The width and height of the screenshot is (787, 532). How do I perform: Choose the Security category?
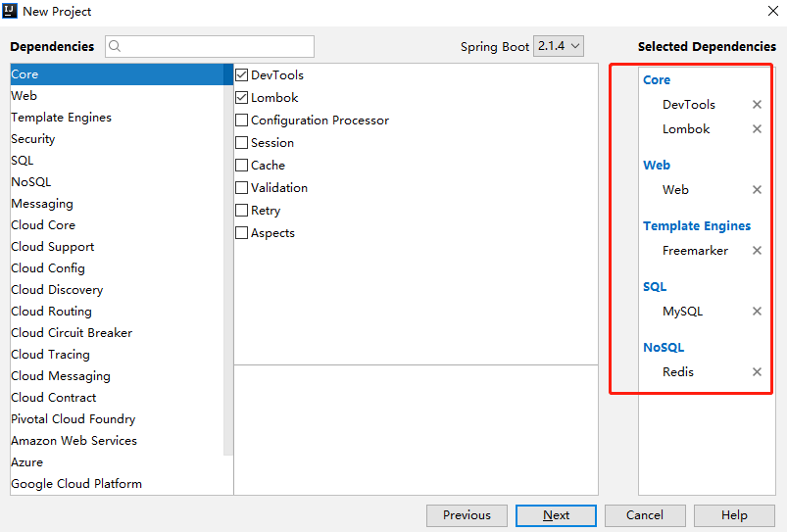(x=33, y=139)
